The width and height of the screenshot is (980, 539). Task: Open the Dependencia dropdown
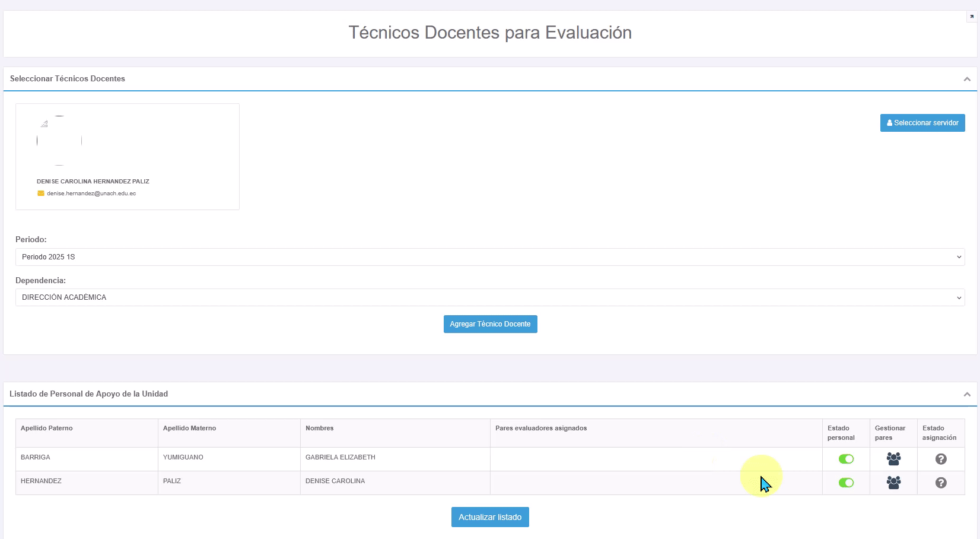click(x=489, y=297)
